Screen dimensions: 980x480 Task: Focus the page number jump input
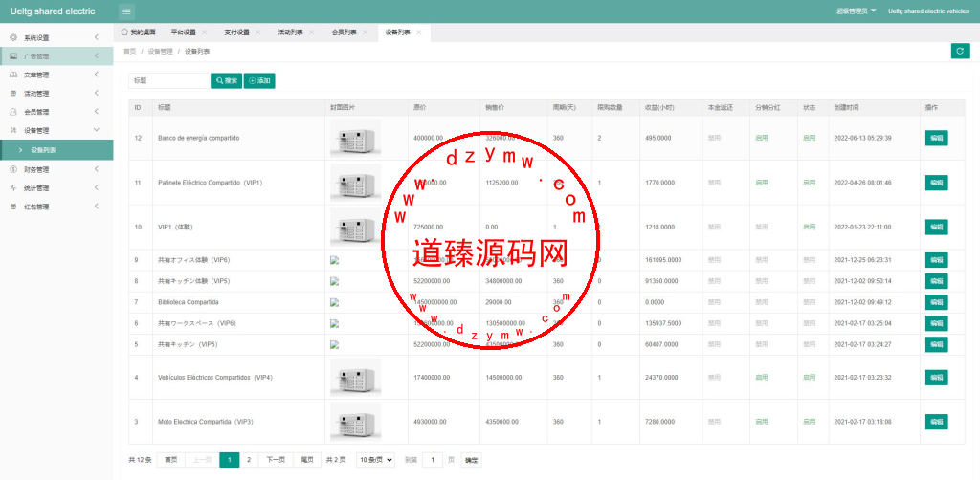pyautogui.click(x=433, y=460)
